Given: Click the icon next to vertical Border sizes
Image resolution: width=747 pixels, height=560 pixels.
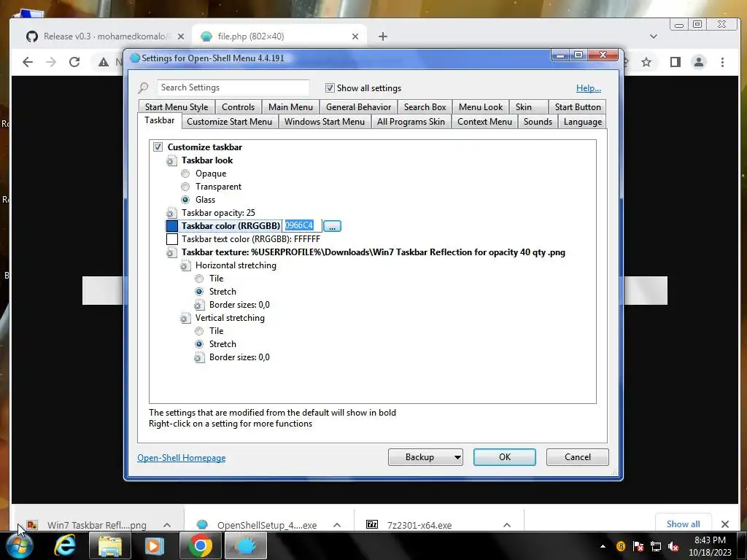Looking at the screenshot, I should [x=199, y=357].
